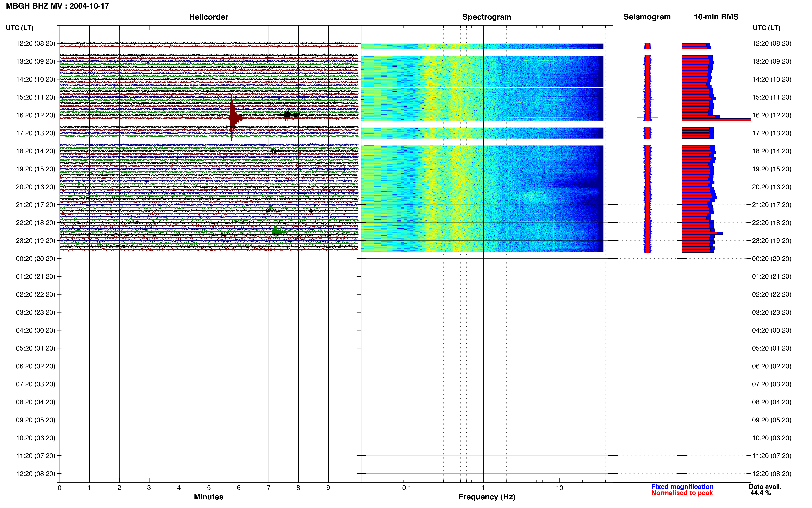Click the '9' tick on the Minutes axis
Image resolution: width=812 pixels, height=508 pixels.
coord(328,488)
